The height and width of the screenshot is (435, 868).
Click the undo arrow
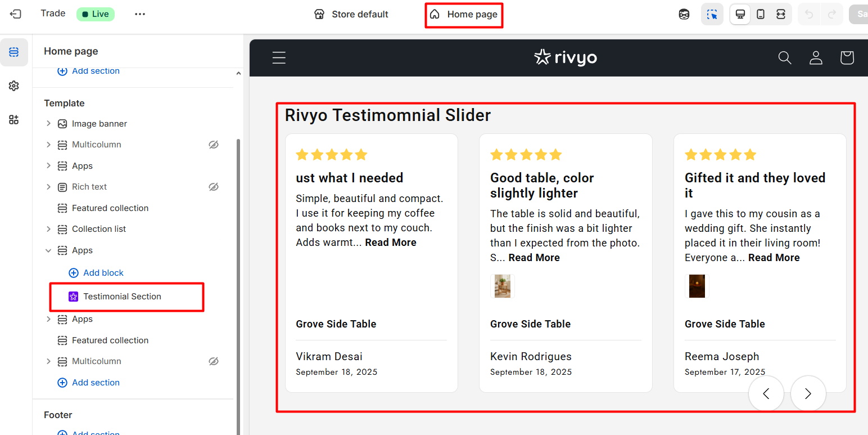809,15
